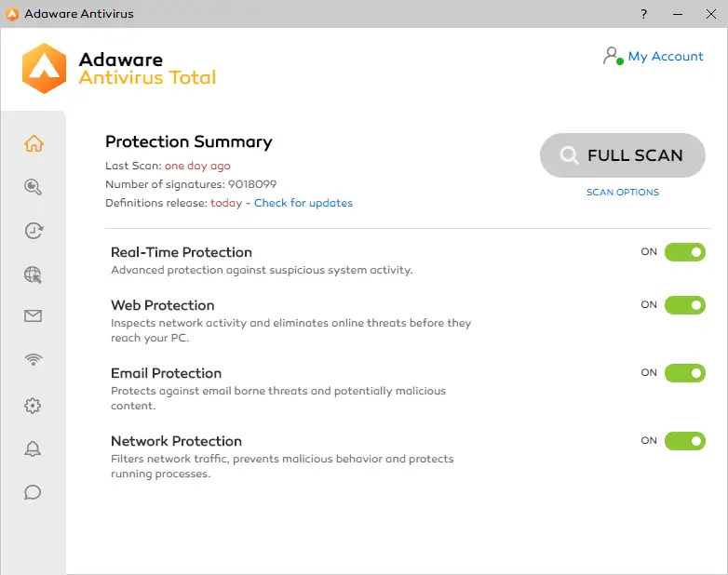The width and height of the screenshot is (728, 575).
Task: Click the help question mark in title bar
Action: click(x=644, y=14)
